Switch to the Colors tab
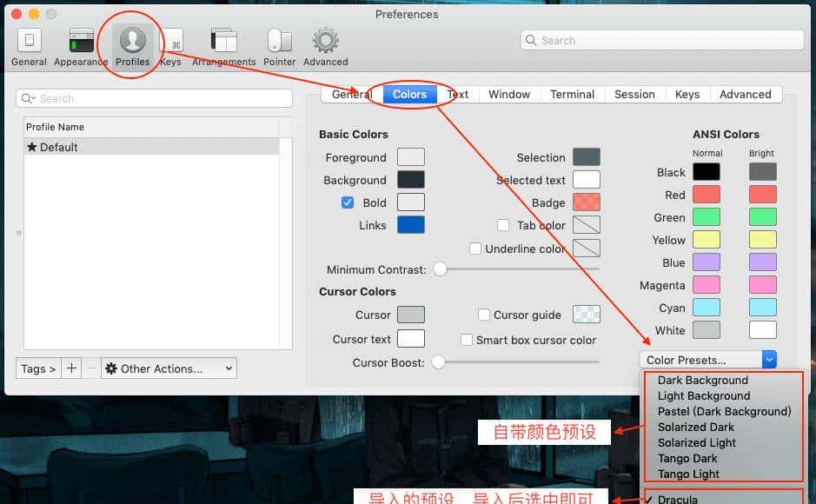Viewport: 816px width, 504px height. (409, 94)
